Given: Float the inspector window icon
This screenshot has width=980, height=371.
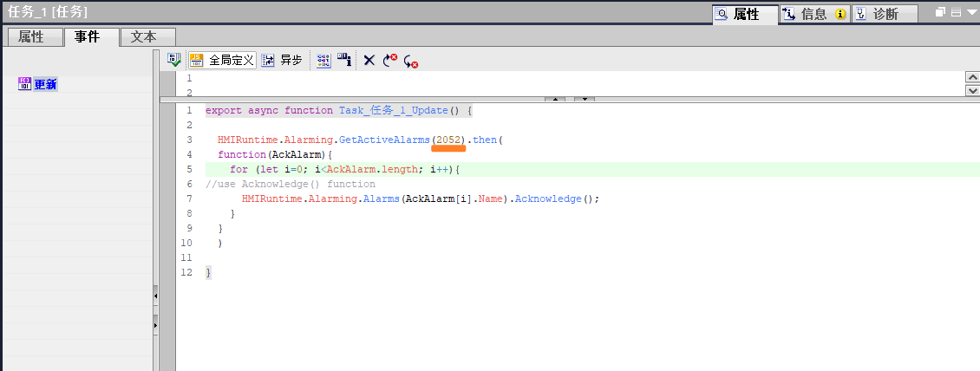Looking at the screenshot, I should pos(940,12).
